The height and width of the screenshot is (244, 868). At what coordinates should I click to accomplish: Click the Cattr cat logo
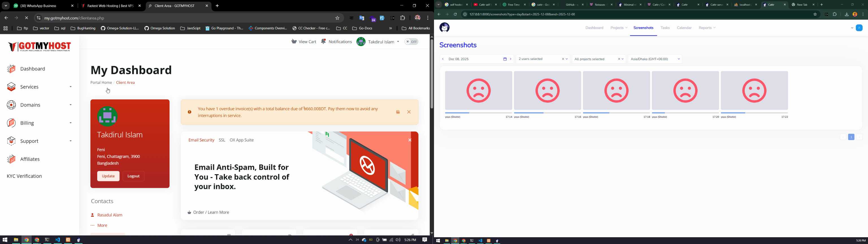444,28
